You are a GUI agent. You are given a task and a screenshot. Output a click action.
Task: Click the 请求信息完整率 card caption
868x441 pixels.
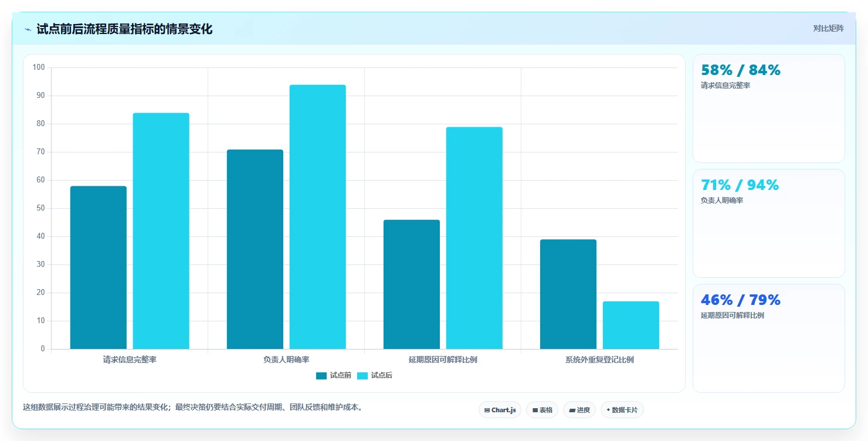click(x=725, y=86)
